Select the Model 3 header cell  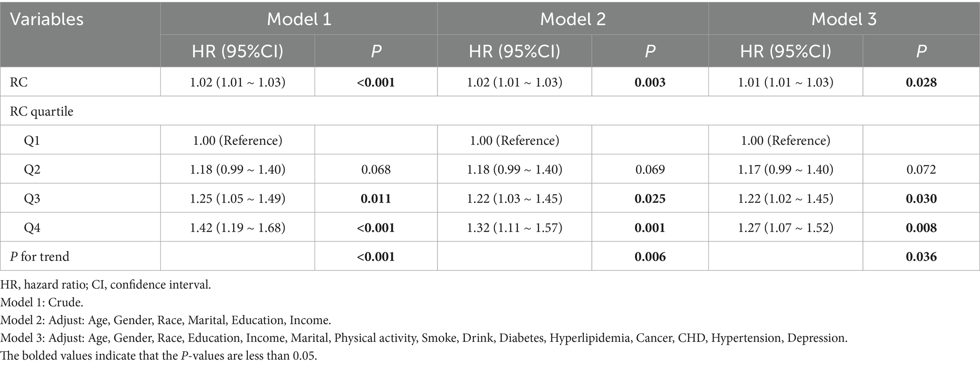point(844,19)
